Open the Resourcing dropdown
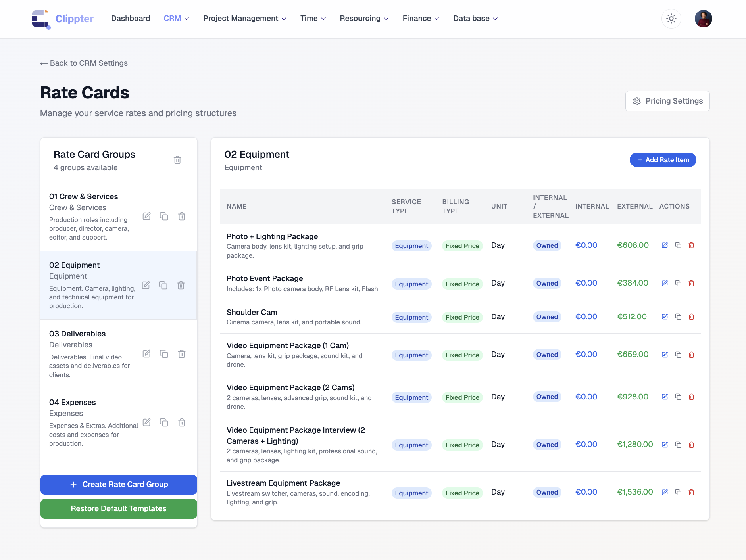The width and height of the screenshot is (746, 560). tap(364, 19)
